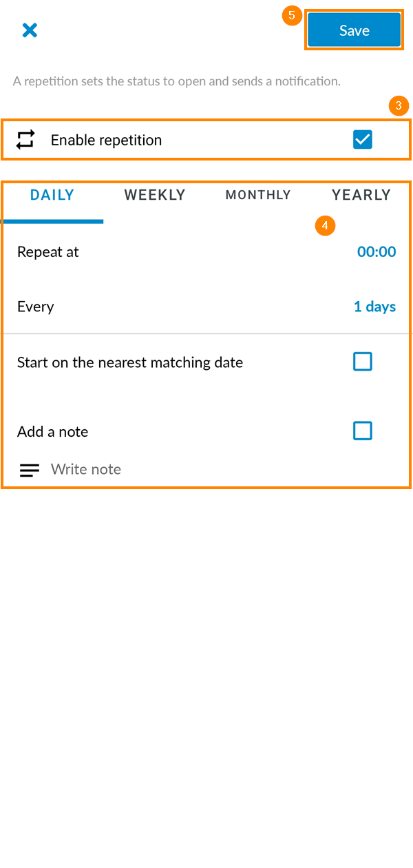Click the repetition notification description text
The image size is (413, 868).
[x=177, y=81]
